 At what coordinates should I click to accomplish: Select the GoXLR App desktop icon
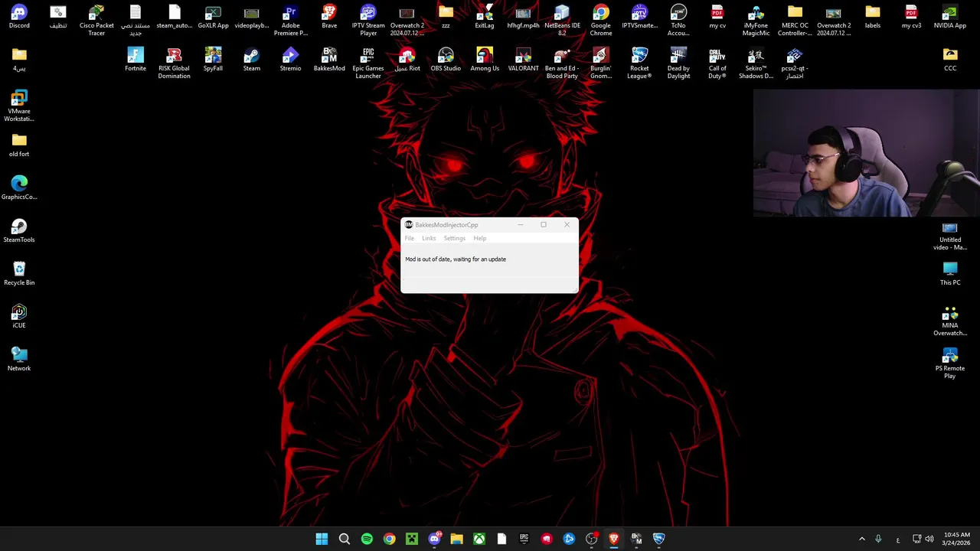[x=213, y=17]
